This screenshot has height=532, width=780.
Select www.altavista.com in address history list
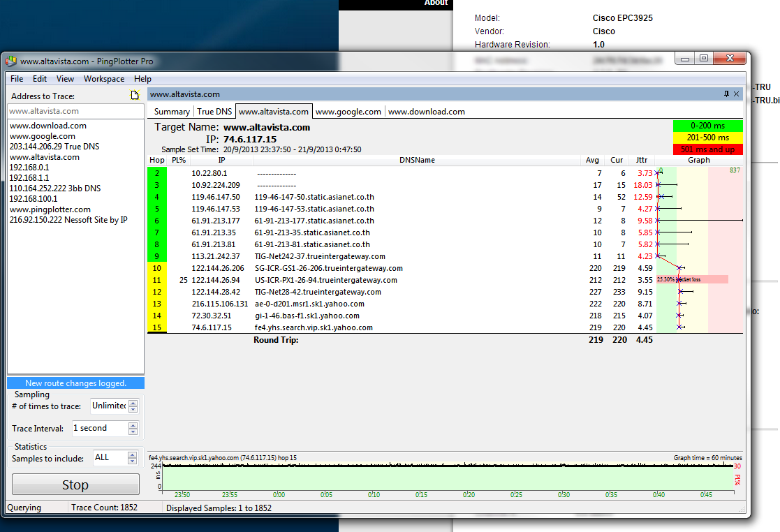tap(45, 156)
